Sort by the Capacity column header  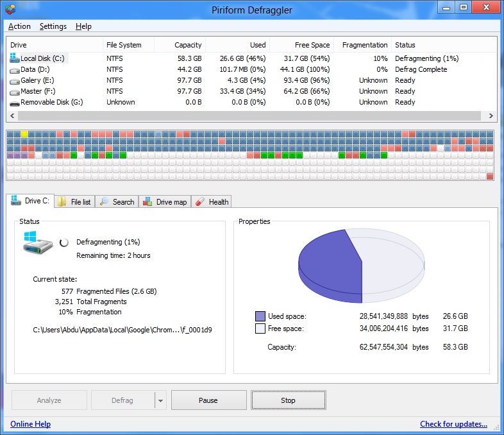180,45
